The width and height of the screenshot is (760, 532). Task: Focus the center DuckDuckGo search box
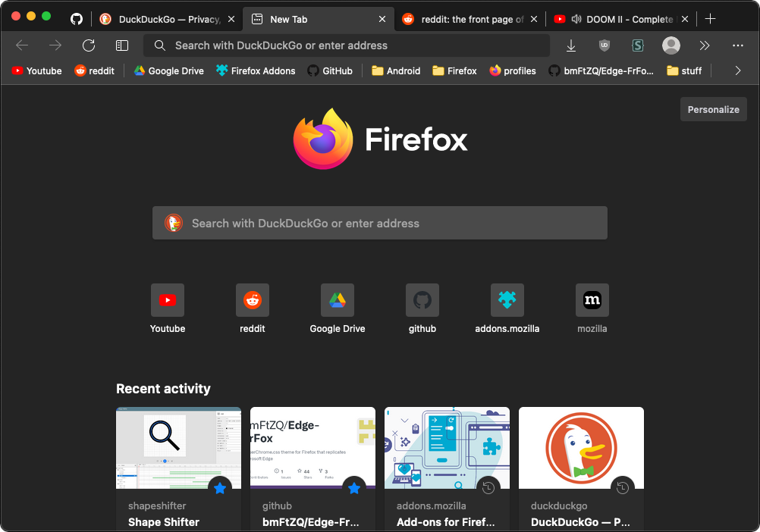(x=380, y=223)
